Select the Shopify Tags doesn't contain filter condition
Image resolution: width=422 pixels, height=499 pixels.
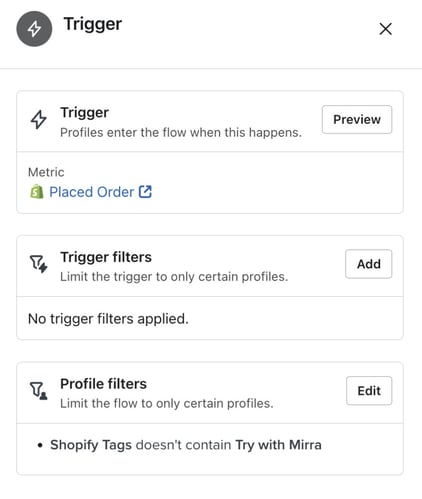click(x=186, y=445)
